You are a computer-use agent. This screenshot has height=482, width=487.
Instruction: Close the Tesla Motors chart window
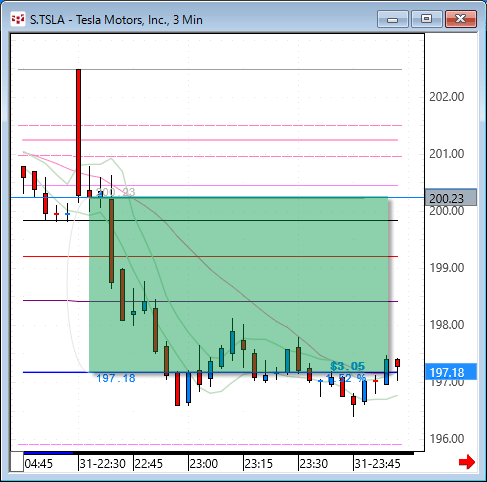pos(461,19)
